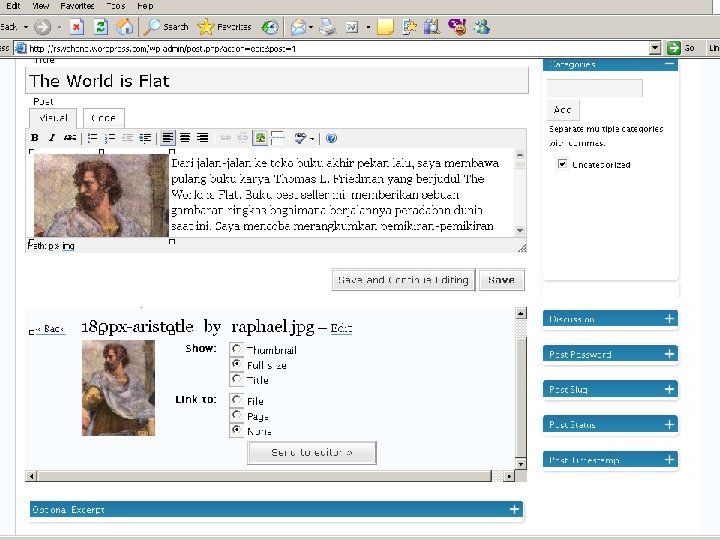The height and width of the screenshot is (540, 720).
Task: Toggle the Uncategorized category checkbox
Action: (562, 164)
